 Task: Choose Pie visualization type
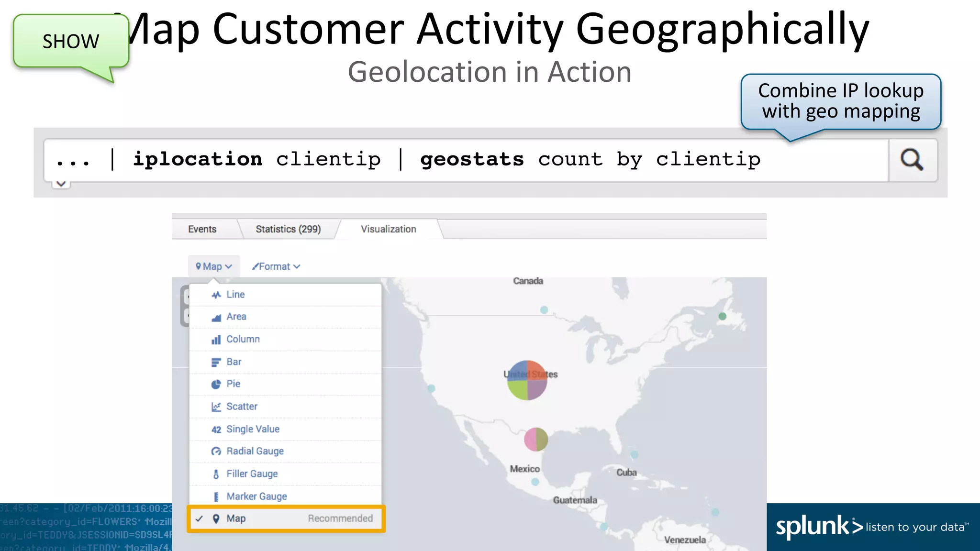coord(286,384)
